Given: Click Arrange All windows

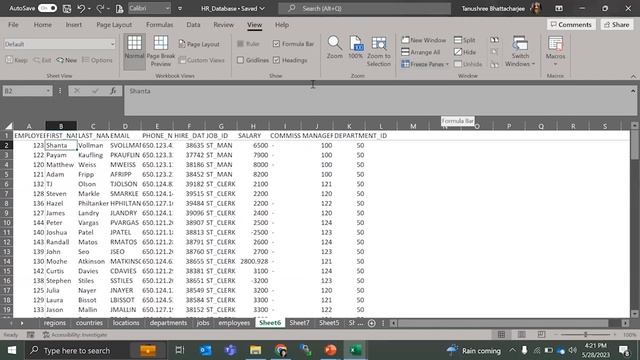Looking at the screenshot, I should click(x=420, y=52).
